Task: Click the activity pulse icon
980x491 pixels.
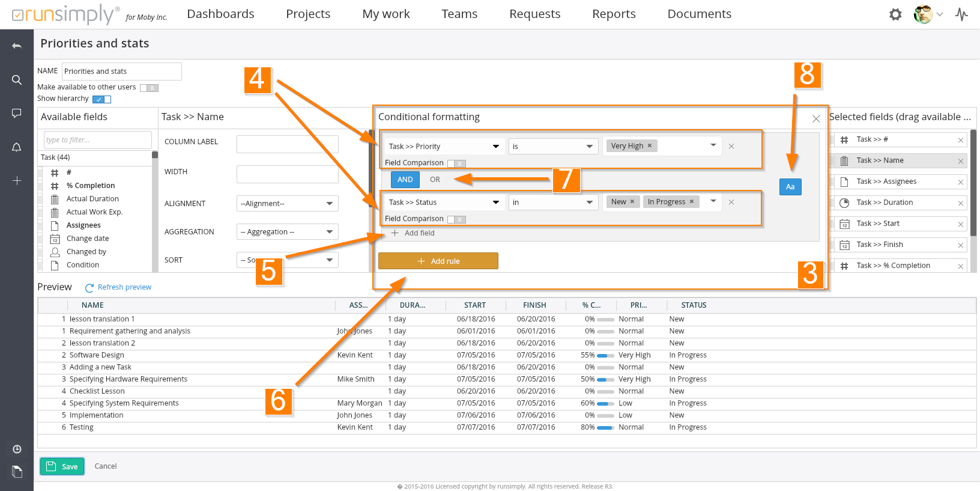Action: click(x=962, y=14)
